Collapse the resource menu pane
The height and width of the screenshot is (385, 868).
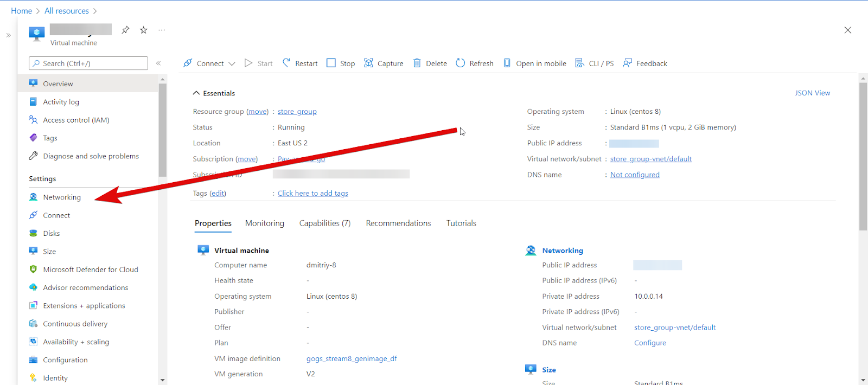click(x=158, y=63)
